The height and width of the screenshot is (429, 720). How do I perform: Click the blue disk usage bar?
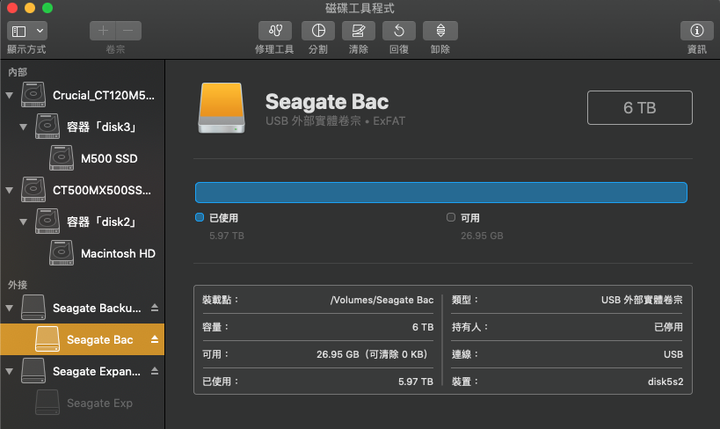pos(441,192)
